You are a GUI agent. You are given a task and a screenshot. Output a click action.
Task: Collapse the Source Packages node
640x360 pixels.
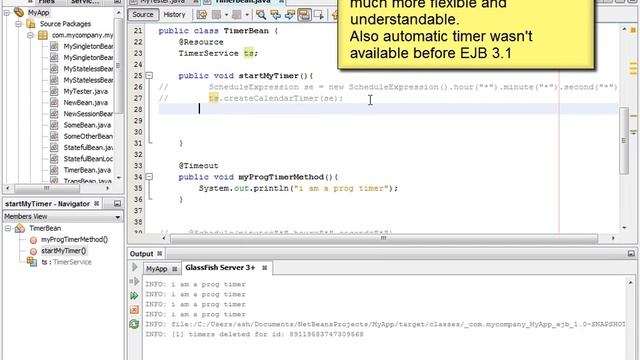pos(19,24)
